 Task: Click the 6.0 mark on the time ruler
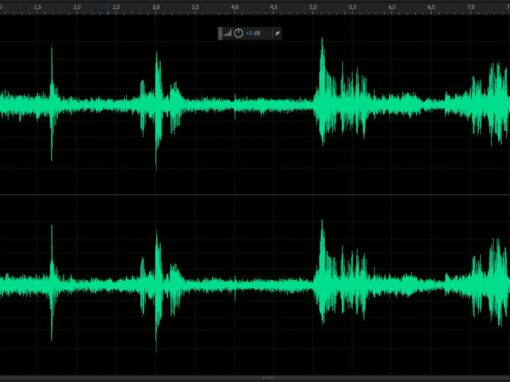[392, 7]
